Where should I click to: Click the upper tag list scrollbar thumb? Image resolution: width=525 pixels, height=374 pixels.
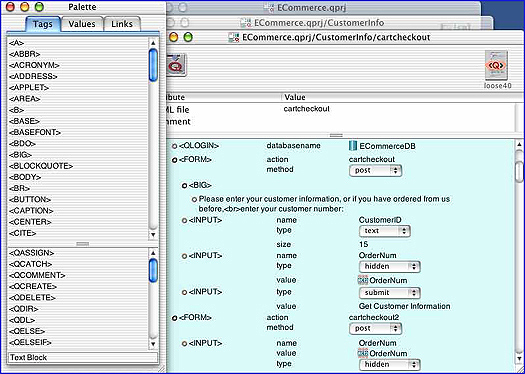tap(153, 65)
